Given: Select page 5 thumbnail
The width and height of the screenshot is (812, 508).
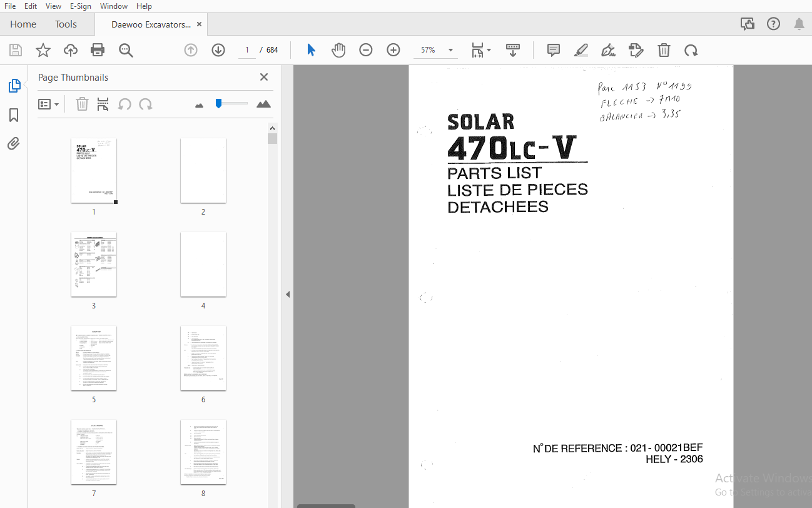Looking at the screenshot, I should tap(94, 358).
